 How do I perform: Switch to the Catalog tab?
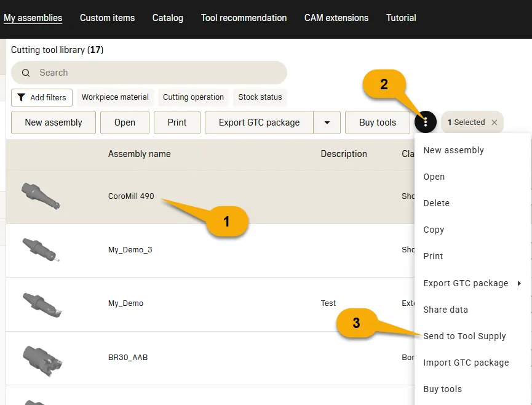(168, 18)
